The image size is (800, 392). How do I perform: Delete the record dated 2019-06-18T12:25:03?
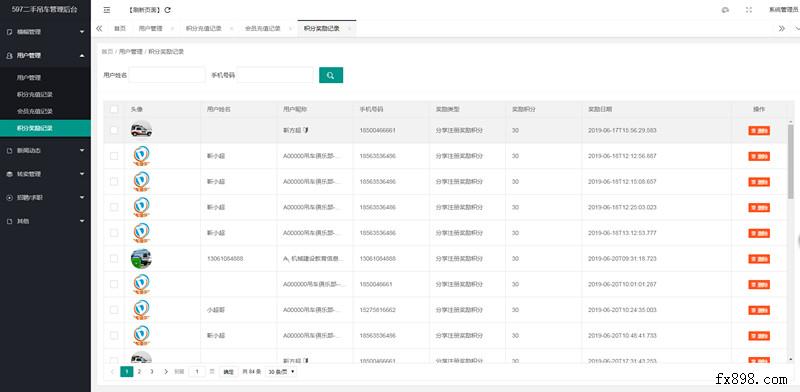coord(759,207)
